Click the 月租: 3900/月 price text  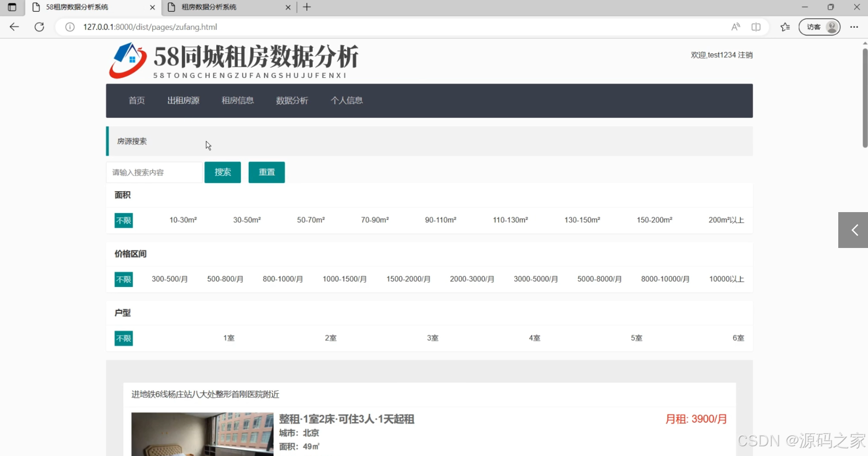pyautogui.click(x=696, y=419)
